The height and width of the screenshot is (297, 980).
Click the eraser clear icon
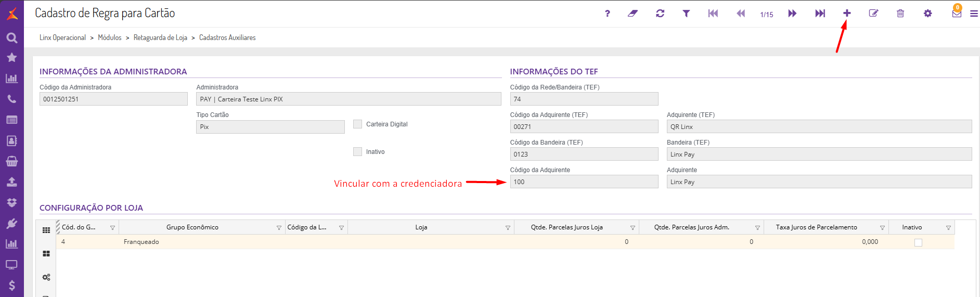pyautogui.click(x=633, y=14)
